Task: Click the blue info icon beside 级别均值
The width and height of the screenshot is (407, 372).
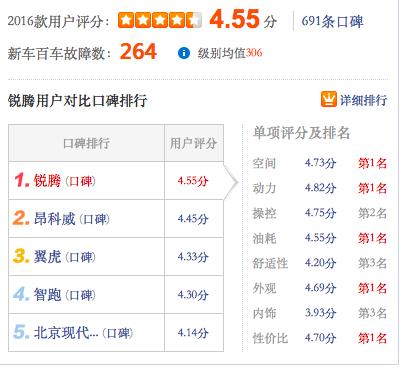Action: click(184, 53)
